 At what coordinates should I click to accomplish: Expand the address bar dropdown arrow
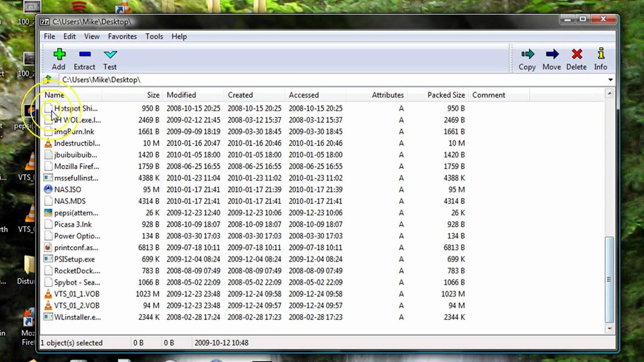tap(610, 80)
